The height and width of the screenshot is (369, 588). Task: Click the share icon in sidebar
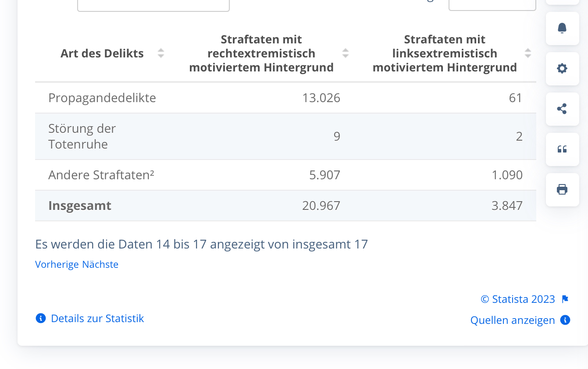tap(562, 109)
